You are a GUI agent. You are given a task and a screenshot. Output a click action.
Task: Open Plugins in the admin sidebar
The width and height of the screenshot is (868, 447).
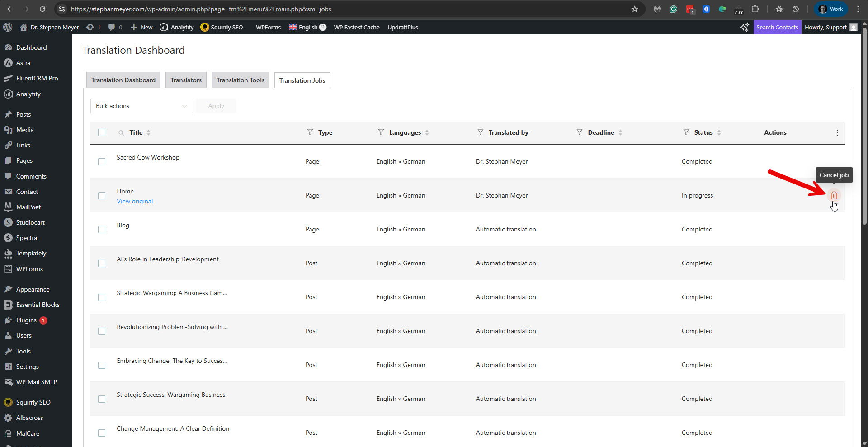(26, 320)
